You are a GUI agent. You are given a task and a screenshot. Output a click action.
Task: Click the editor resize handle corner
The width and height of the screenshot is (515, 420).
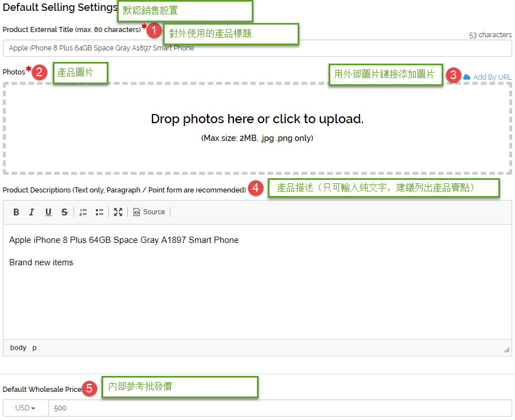click(x=506, y=350)
